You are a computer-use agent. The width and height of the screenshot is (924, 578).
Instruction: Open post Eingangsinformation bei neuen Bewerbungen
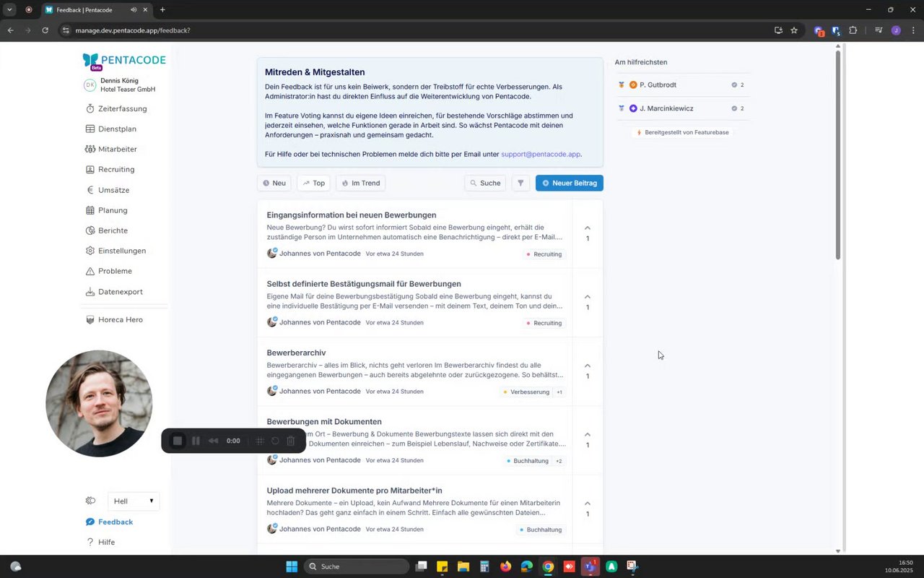[352, 215]
